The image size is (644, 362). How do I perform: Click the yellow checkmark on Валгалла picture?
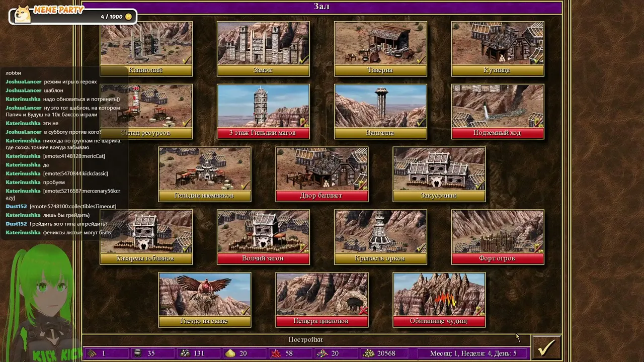pyautogui.click(x=421, y=123)
